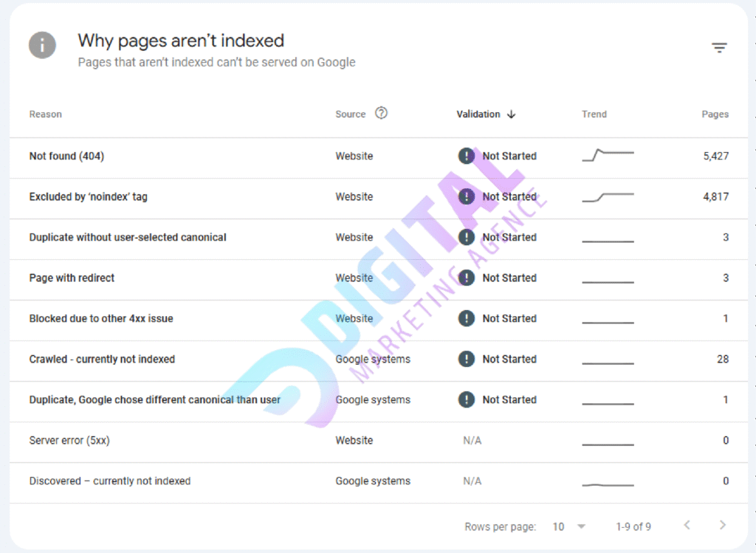756x553 pixels.
Task: Click warning icon on Blocked due to 4xx issue
Action: pyautogui.click(x=467, y=318)
